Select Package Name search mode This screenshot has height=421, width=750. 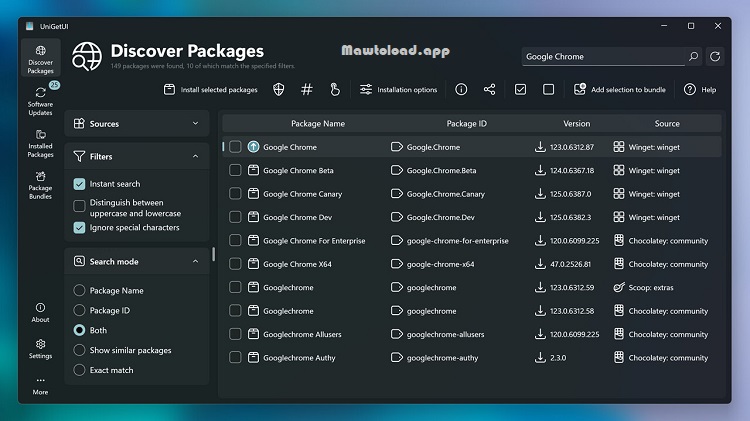pos(79,290)
